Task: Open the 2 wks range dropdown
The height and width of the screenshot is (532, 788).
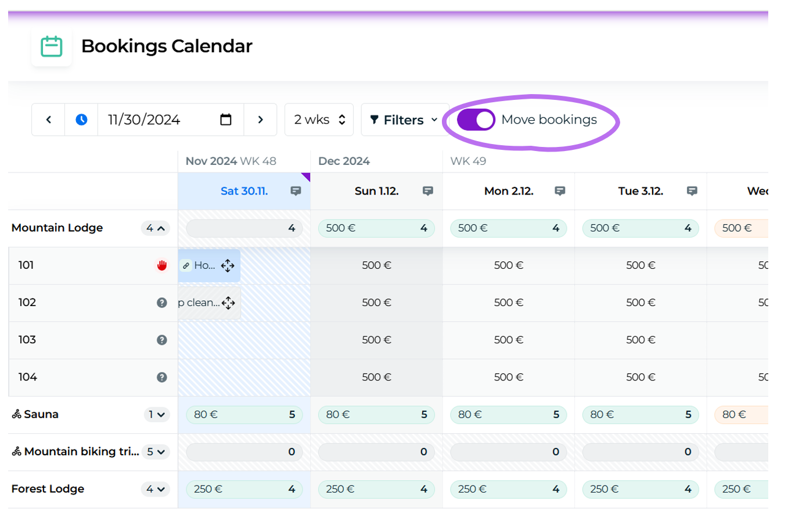Action: (319, 120)
